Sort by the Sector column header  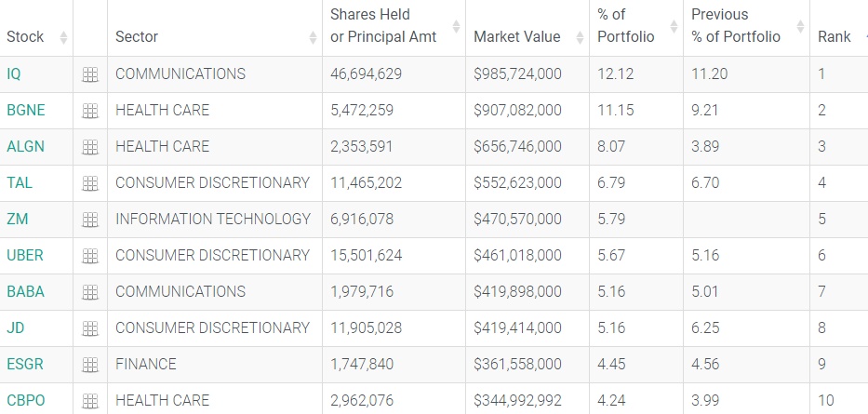click(137, 37)
